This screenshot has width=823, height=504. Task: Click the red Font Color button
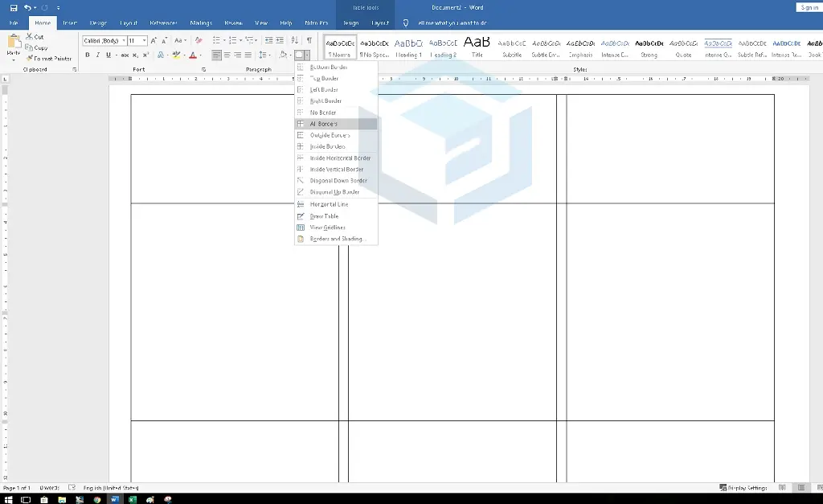[x=193, y=55]
